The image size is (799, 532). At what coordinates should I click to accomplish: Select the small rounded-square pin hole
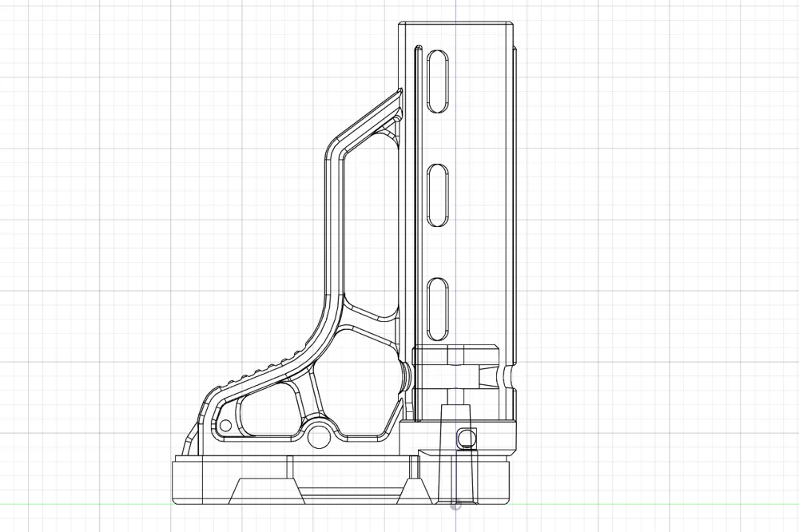[x=467, y=437]
